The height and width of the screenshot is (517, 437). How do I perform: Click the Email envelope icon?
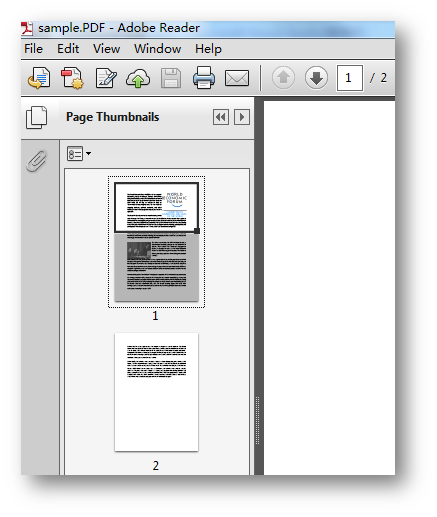click(x=237, y=78)
